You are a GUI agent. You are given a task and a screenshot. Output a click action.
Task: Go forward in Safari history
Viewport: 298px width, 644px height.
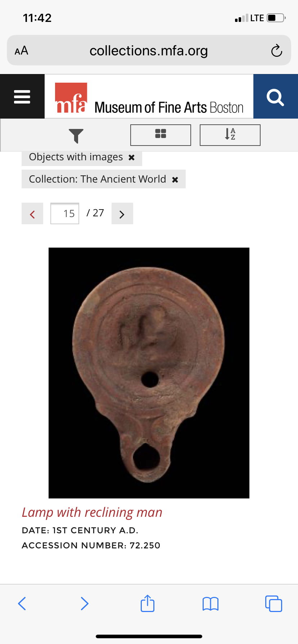85,603
